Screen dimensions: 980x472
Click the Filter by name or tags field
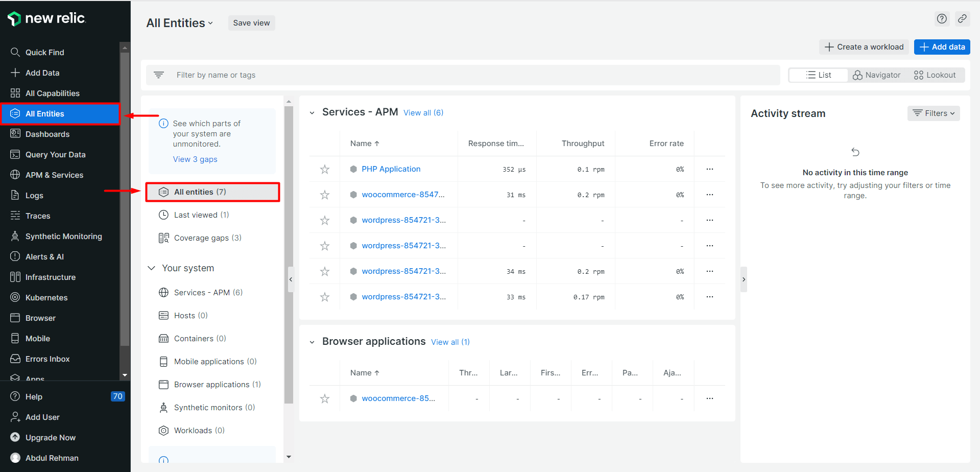point(463,75)
